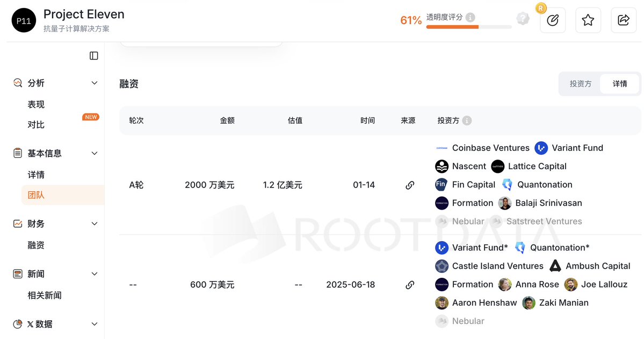
Task: Click the 财务 chart icon
Action: [x=17, y=223]
